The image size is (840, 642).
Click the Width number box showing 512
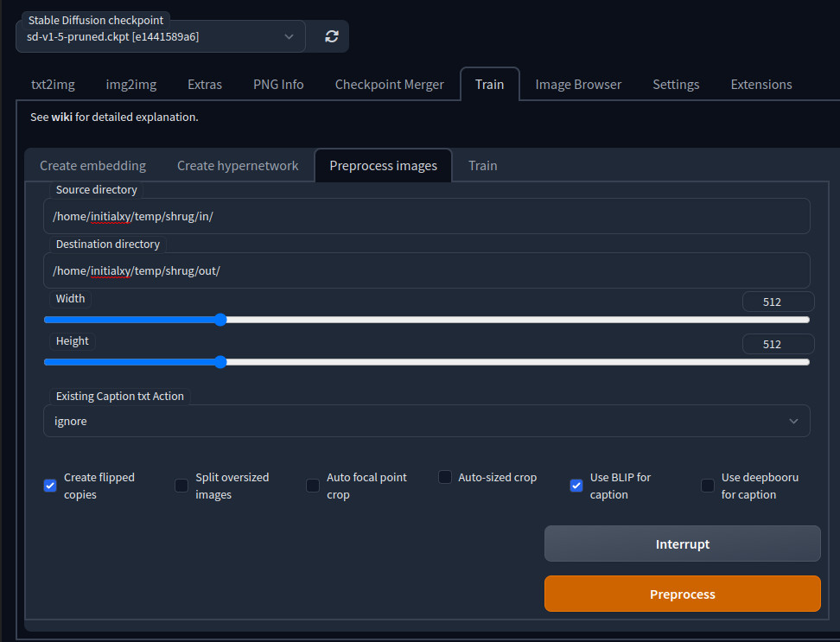[778, 302]
